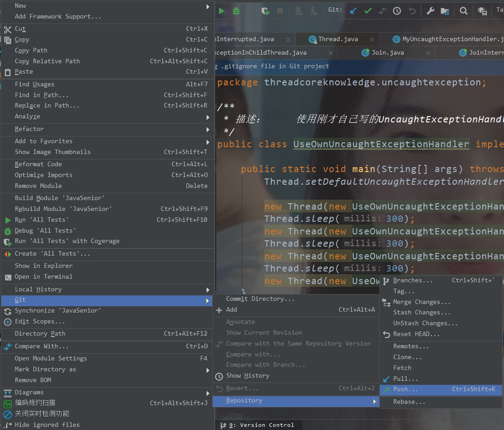Toggle 关闭实时检测功能 menu option
The image size is (504, 430).
[42, 414]
